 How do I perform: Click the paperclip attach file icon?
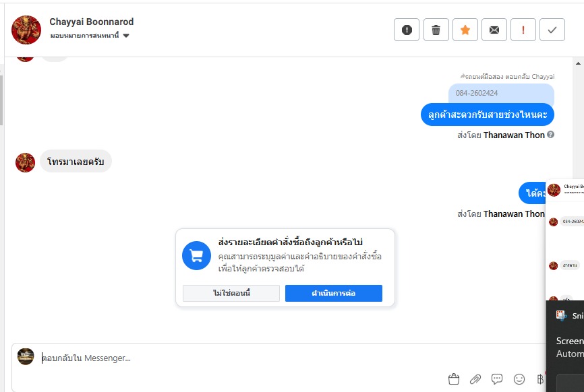[x=475, y=379]
